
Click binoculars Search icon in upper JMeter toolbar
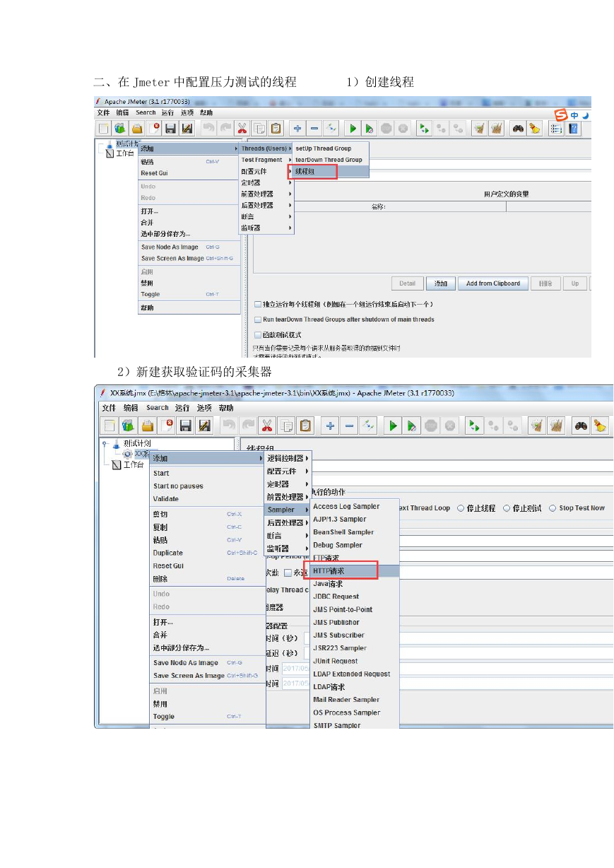click(518, 128)
